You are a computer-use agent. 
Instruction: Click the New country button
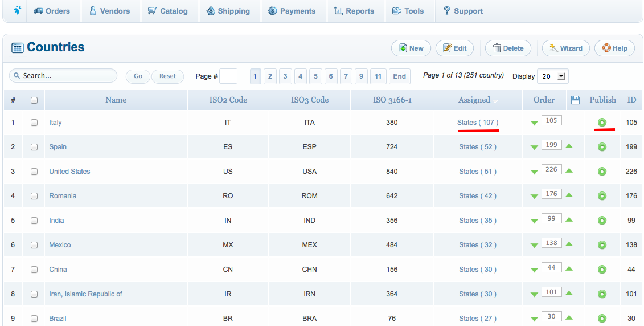[411, 48]
